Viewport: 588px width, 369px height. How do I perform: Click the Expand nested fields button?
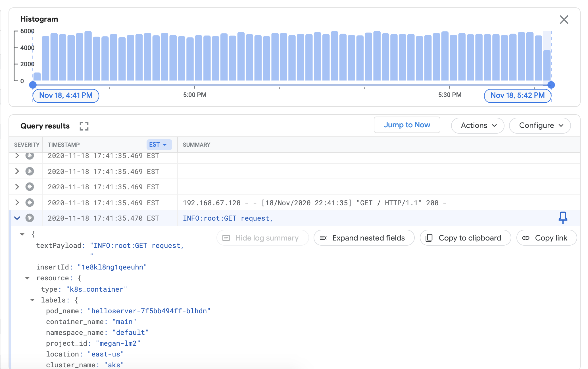363,238
